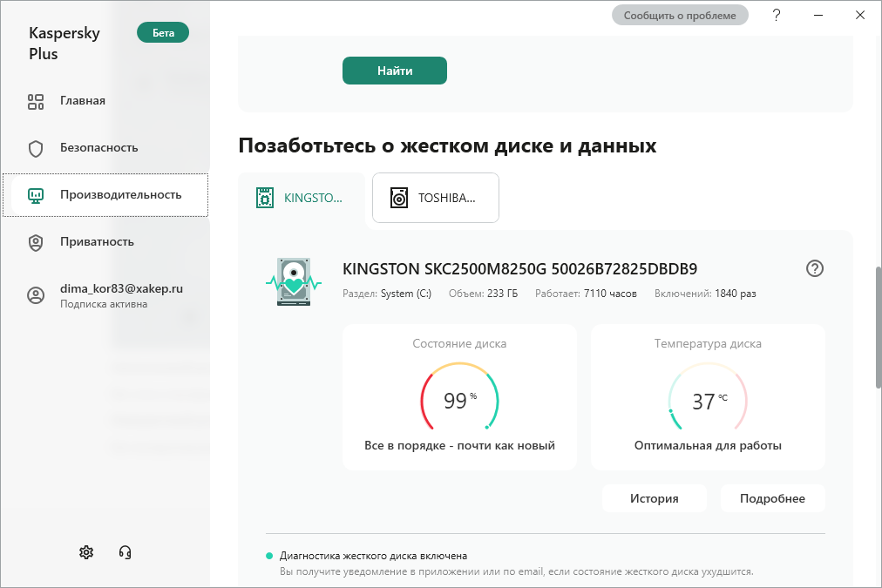
Task: Click the Приватность privacy shield icon
Action: pyautogui.click(x=36, y=243)
